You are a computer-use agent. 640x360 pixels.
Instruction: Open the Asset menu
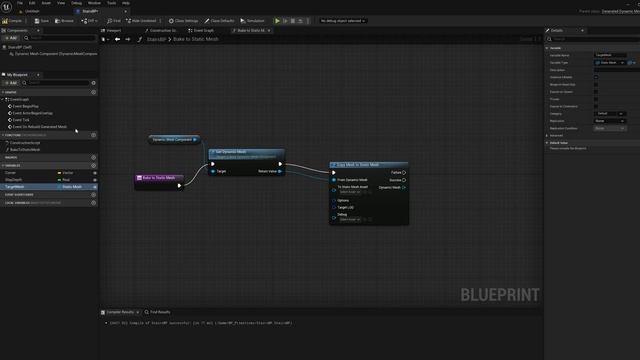click(46, 3)
